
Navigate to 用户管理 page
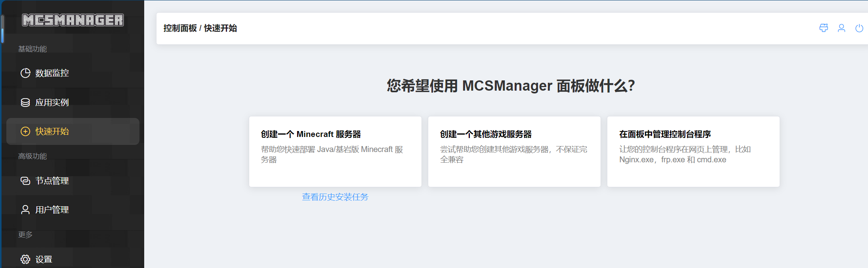(x=52, y=210)
